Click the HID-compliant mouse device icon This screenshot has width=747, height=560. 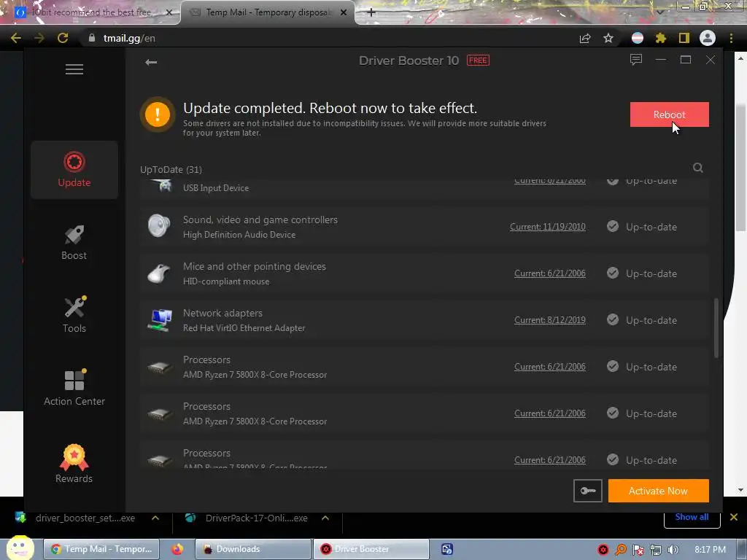159,273
